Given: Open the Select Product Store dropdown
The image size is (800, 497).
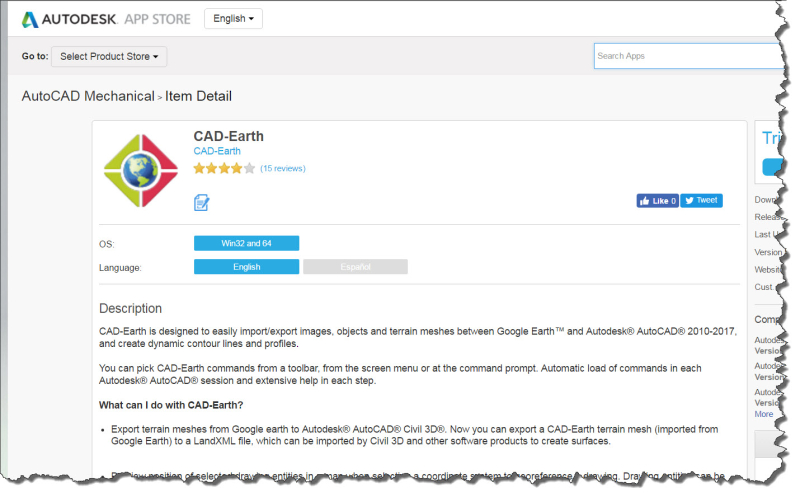Looking at the screenshot, I should [109, 57].
